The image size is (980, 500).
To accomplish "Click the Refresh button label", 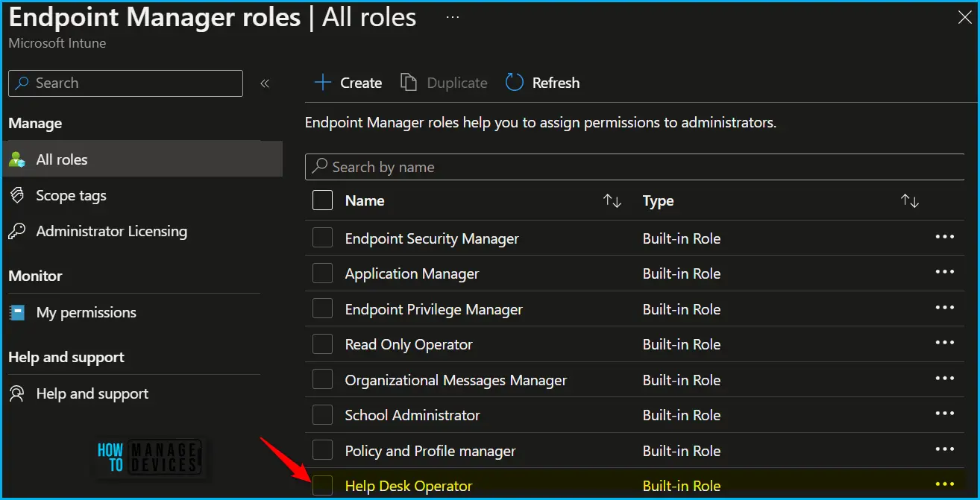I will [x=556, y=83].
